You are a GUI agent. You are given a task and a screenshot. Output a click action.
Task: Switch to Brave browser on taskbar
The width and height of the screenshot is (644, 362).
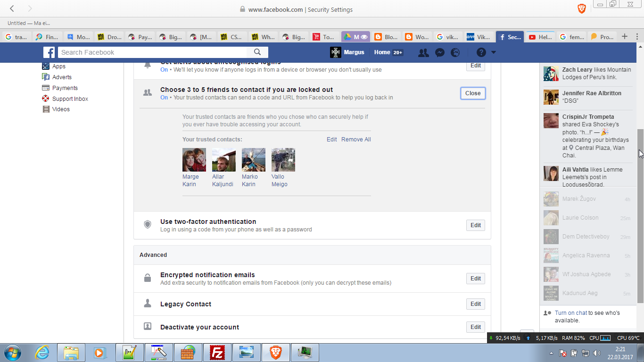pos(276,353)
